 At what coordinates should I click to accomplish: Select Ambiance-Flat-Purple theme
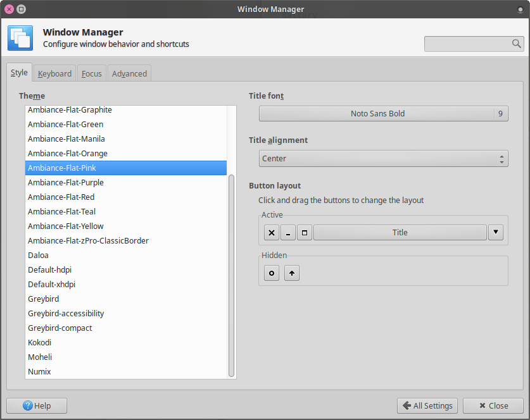pyautogui.click(x=126, y=182)
